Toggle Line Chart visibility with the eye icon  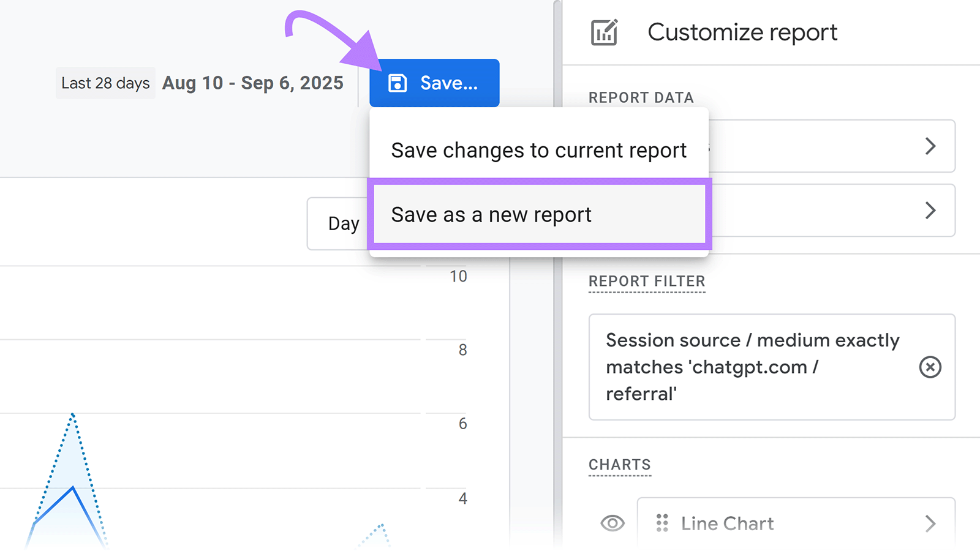click(x=611, y=523)
